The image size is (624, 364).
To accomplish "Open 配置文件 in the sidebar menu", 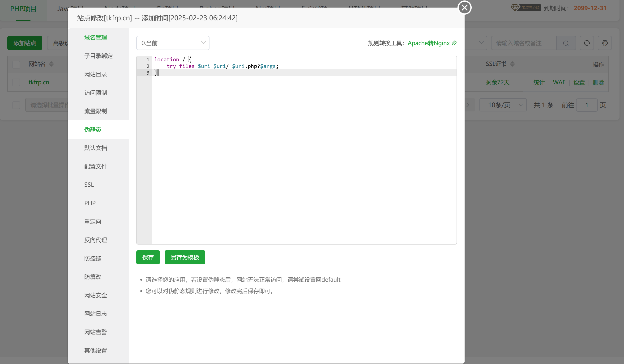I will click(x=96, y=166).
